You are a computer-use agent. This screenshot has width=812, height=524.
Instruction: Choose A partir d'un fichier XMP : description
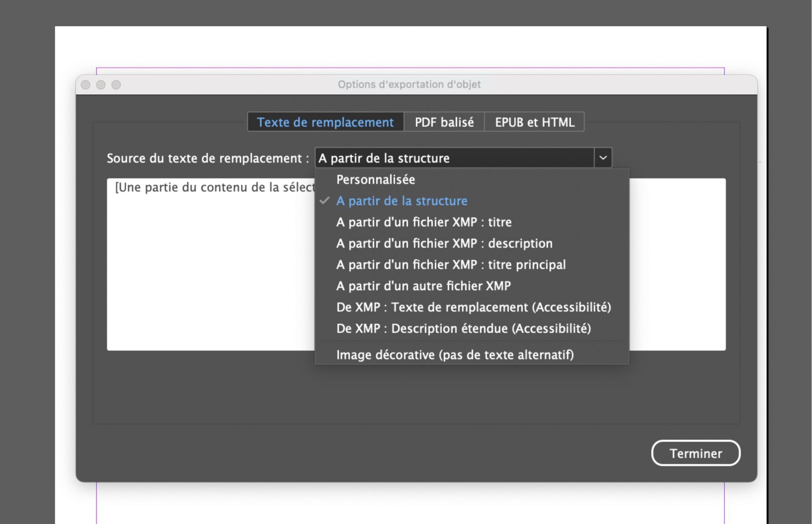444,244
